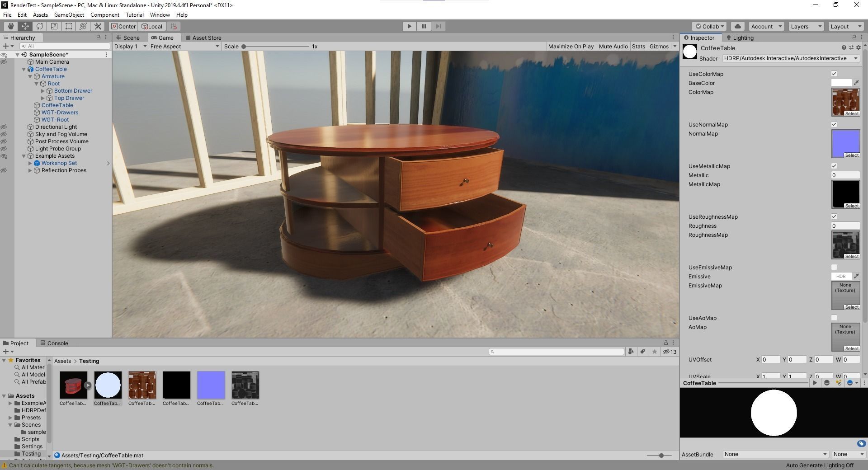Pick Emissive color with eyedropper
Image resolution: width=868 pixels, height=470 pixels.
click(856, 276)
